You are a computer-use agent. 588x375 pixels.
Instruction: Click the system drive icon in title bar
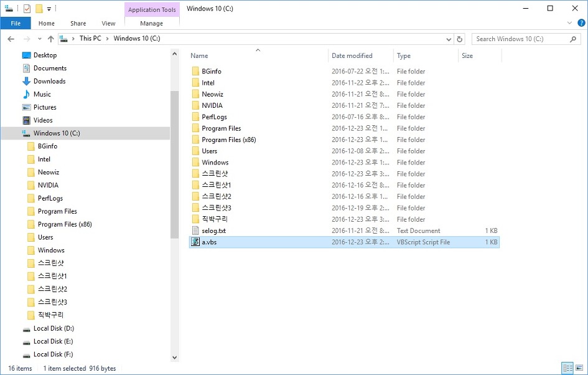[9, 8]
